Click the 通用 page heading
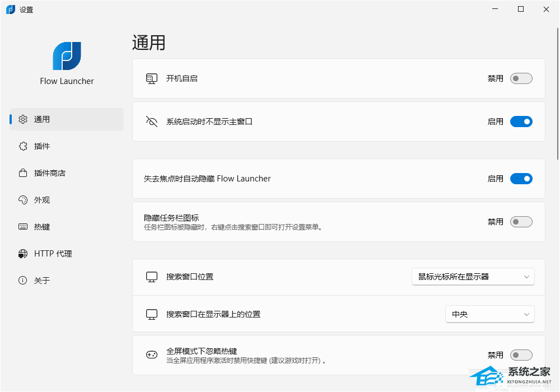This screenshot has height=392, width=560. click(148, 43)
